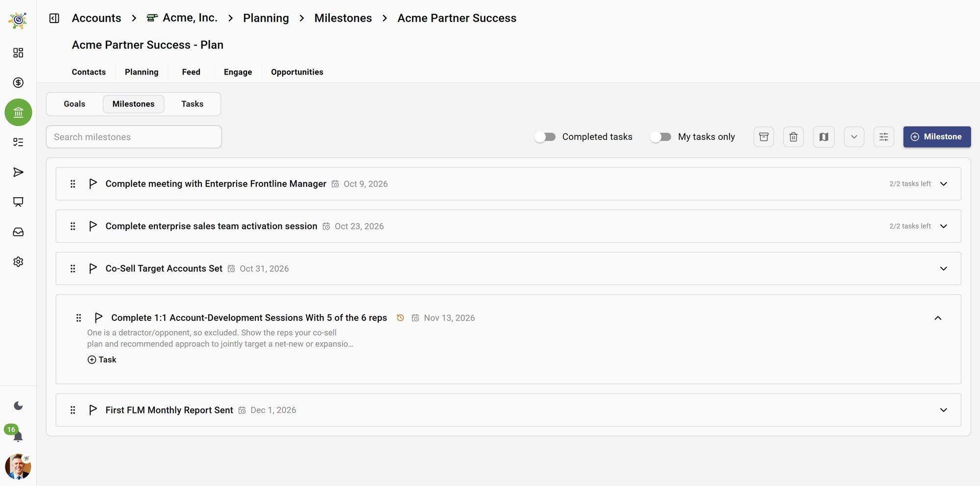Select the Tasks sub-tab

point(192,104)
